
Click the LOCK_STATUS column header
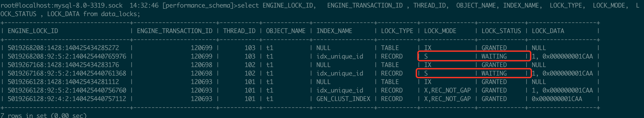[x=501, y=31]
